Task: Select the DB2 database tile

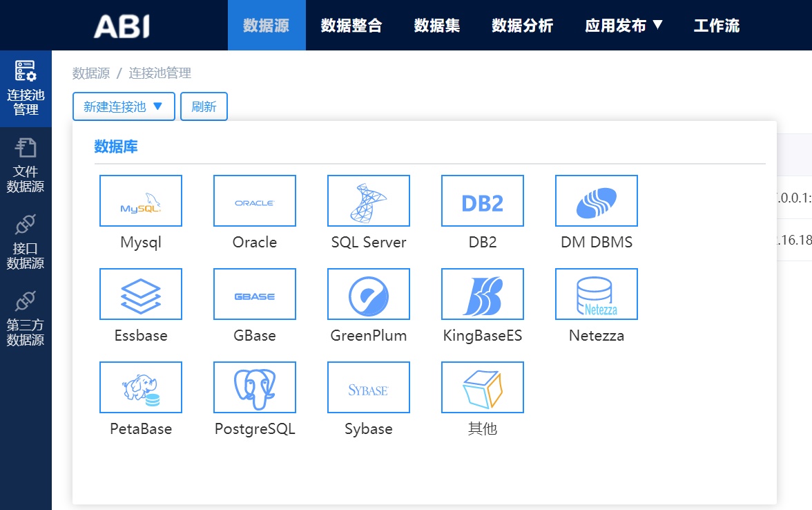Action: (483, 200)
